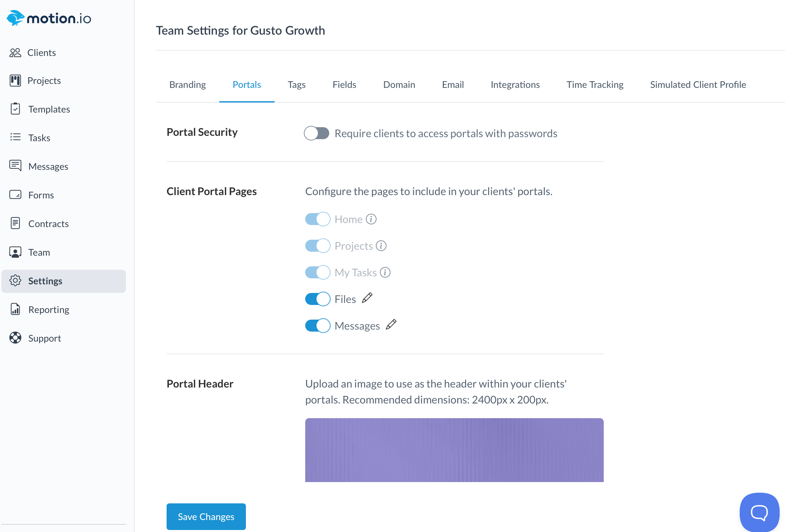Viewport: 797px width, 532px height.
Task: Click the motion.io logo
Action: point(49,18)
